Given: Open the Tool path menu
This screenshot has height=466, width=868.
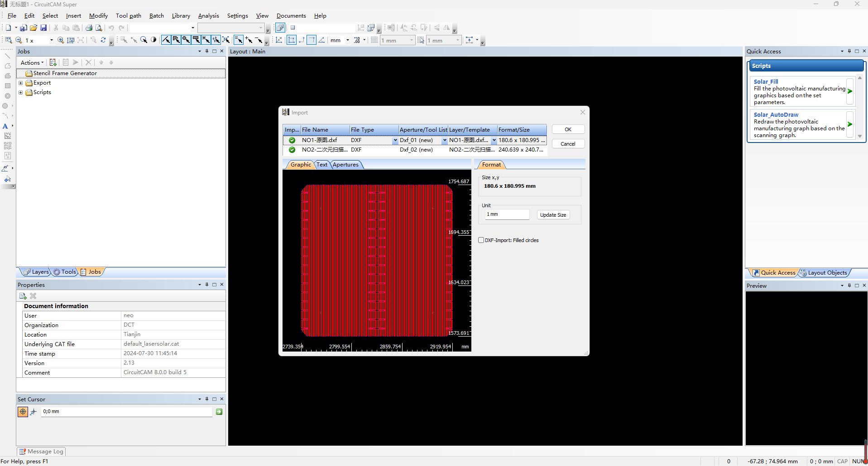Looking at the screenshot, I should click(128, 16).
